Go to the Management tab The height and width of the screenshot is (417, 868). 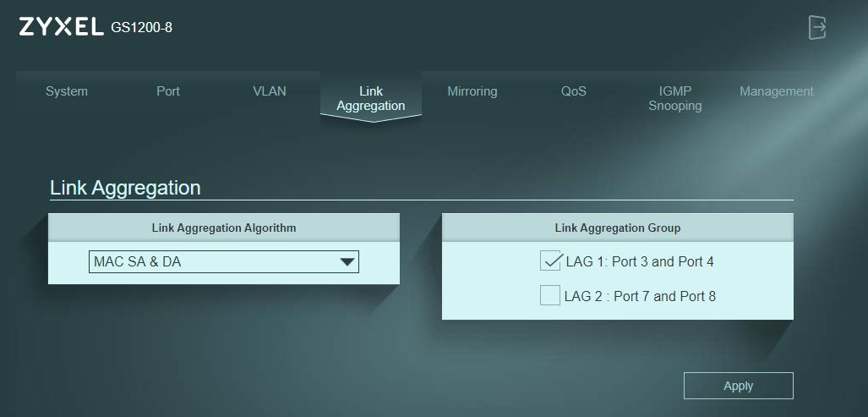point(777,91)
